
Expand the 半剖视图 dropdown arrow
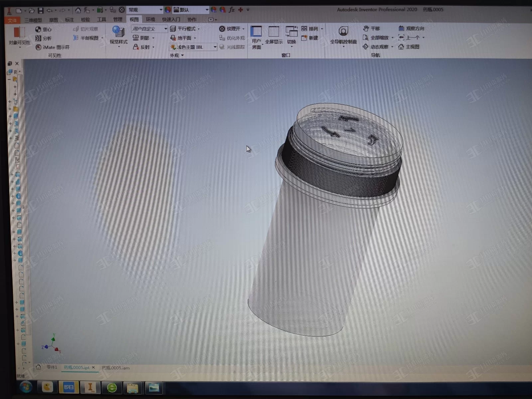pyautogui.click(x=102, y=38)
